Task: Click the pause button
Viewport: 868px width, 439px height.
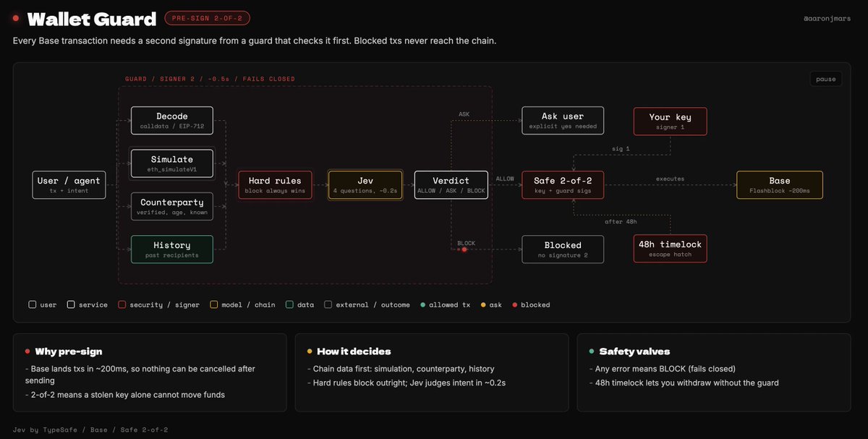Action: (x=825, y=79)
